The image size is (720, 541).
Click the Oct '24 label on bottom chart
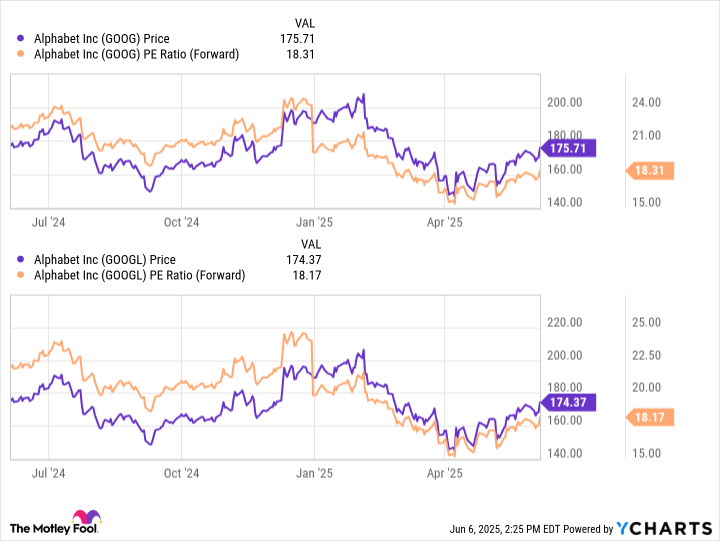coord(181,471)
